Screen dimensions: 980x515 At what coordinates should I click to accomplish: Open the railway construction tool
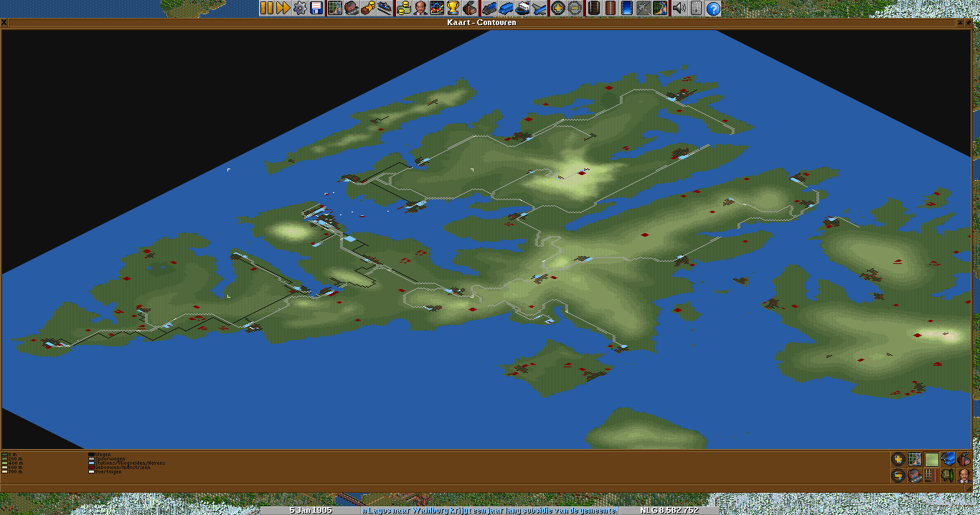pos(594,8)
